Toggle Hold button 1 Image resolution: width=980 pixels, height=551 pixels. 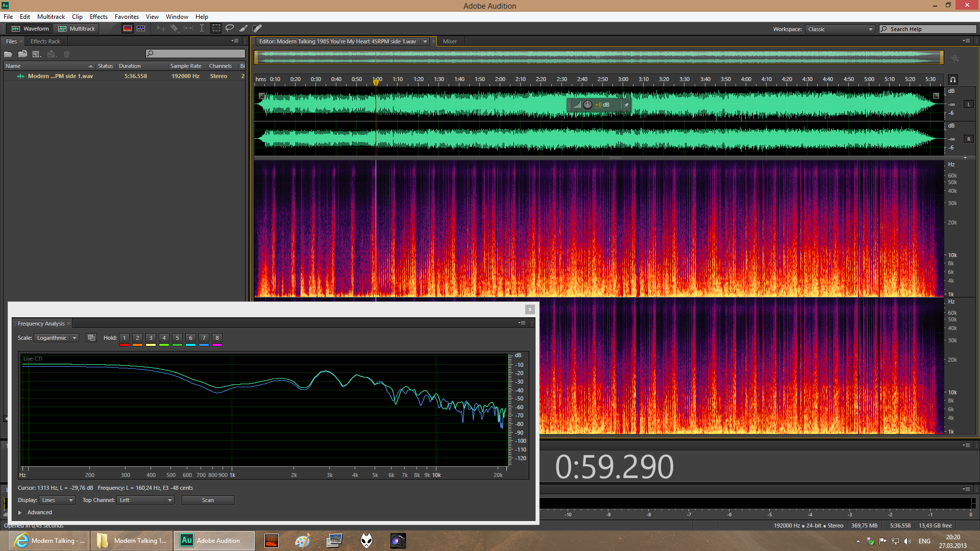(x=124, y=338)
